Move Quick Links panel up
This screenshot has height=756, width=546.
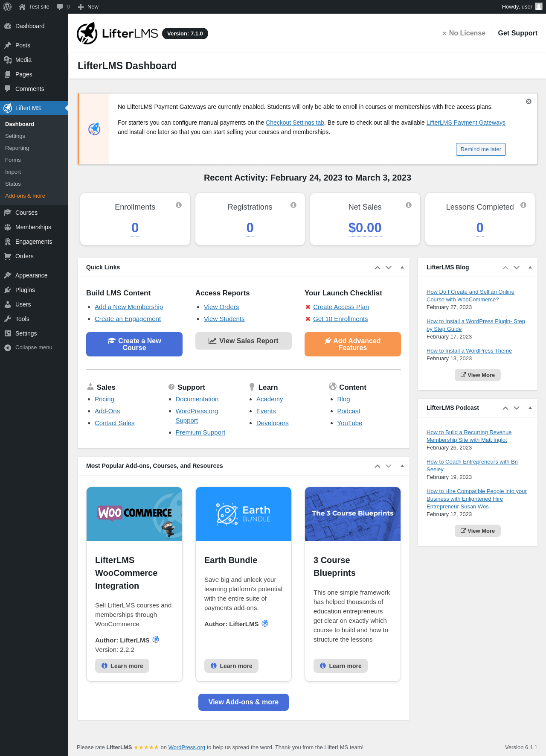click(x=378, y=268)
